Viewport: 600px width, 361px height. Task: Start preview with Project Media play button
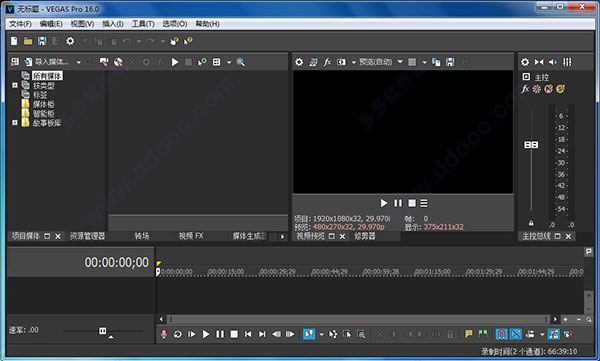175,62
